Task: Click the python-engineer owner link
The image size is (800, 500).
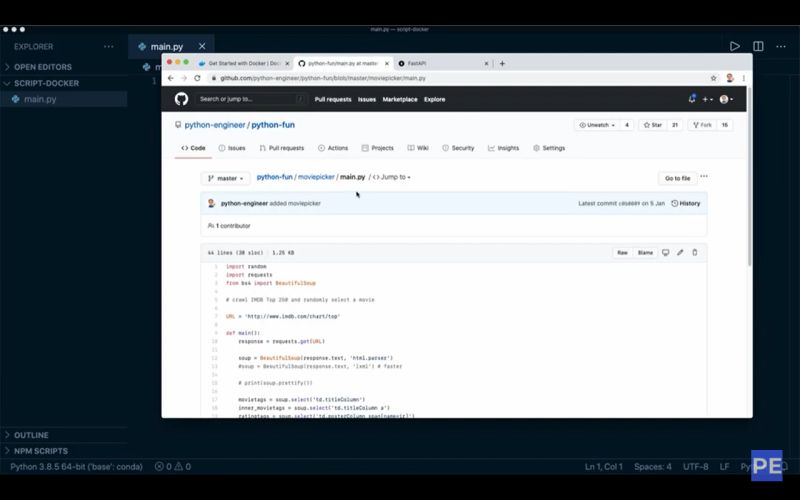Action: point(215,125)
